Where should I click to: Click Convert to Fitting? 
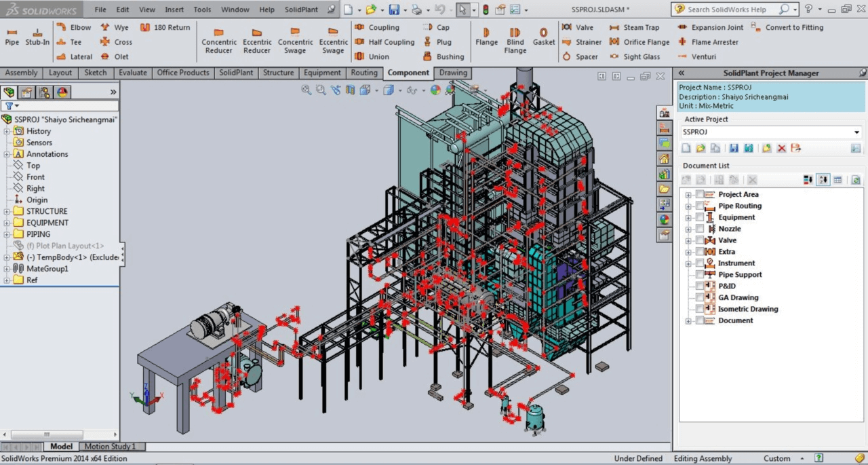(x=787, y=27)
